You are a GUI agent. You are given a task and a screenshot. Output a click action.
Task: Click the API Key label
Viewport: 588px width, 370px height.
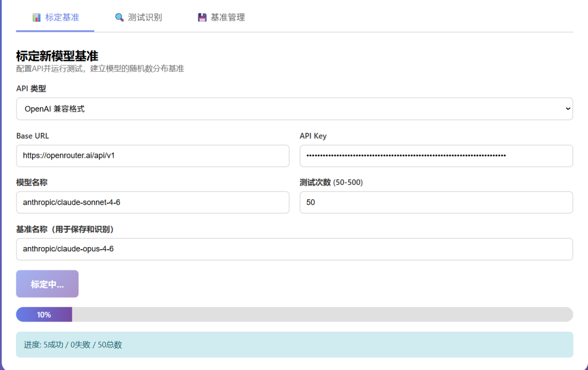[x=313, y=135]
